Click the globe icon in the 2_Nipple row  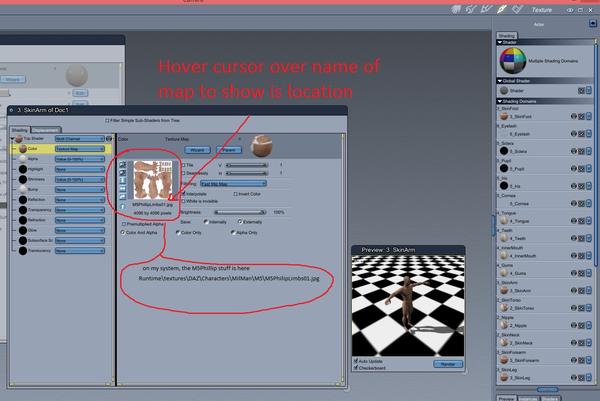pyautogui.click(x=574, y=325)
